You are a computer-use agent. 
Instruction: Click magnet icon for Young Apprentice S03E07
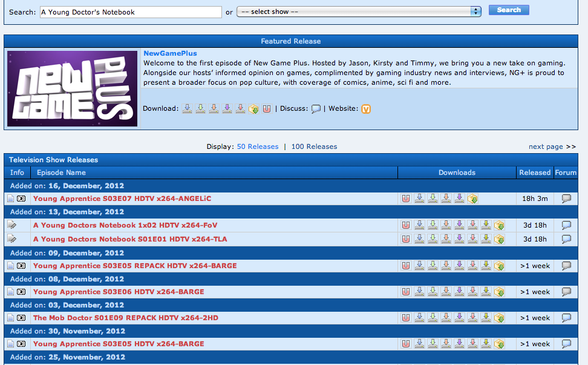406,199
